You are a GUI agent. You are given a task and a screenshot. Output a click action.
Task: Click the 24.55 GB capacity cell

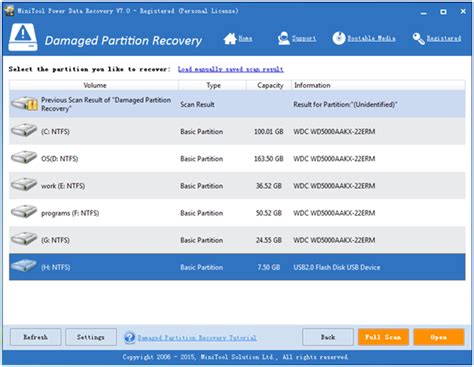(269, 240)
